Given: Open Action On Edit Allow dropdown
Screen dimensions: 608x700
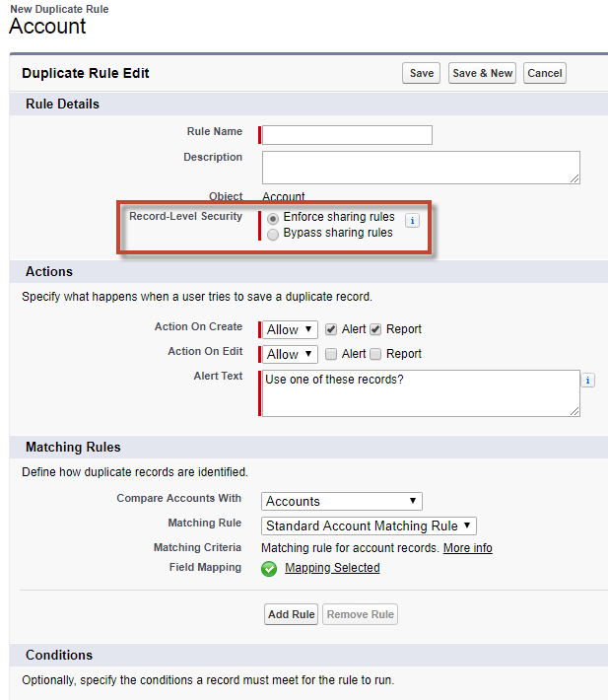Looking at the screenshot, I should coord(290,354).
